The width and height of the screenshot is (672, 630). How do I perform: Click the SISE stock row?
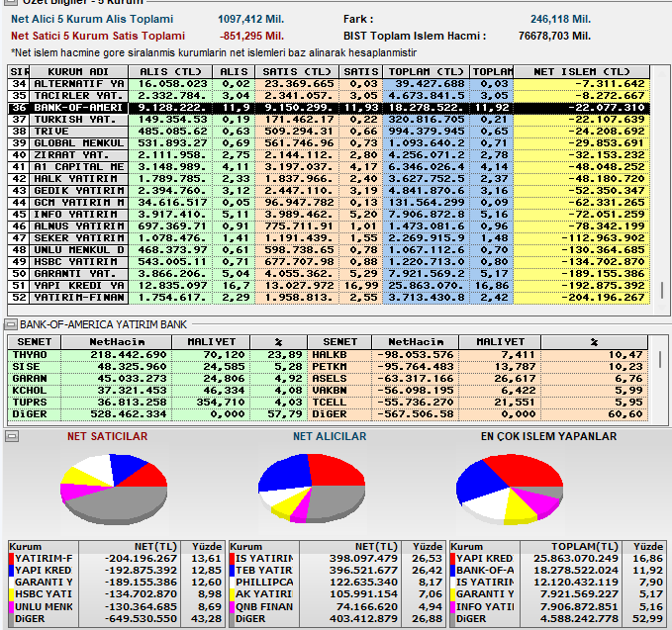[157, 367]
